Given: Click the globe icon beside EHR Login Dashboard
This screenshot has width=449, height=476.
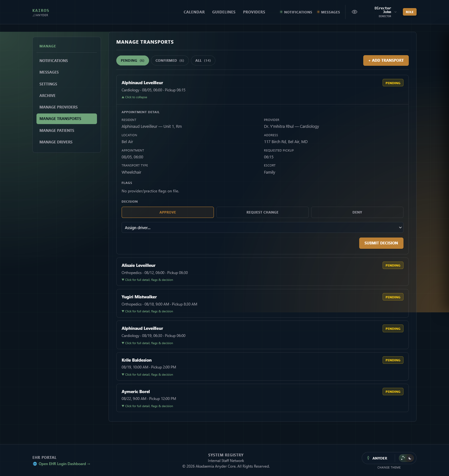Looking at the screenshot, I should pyautogui.click(x=35, y=464).
